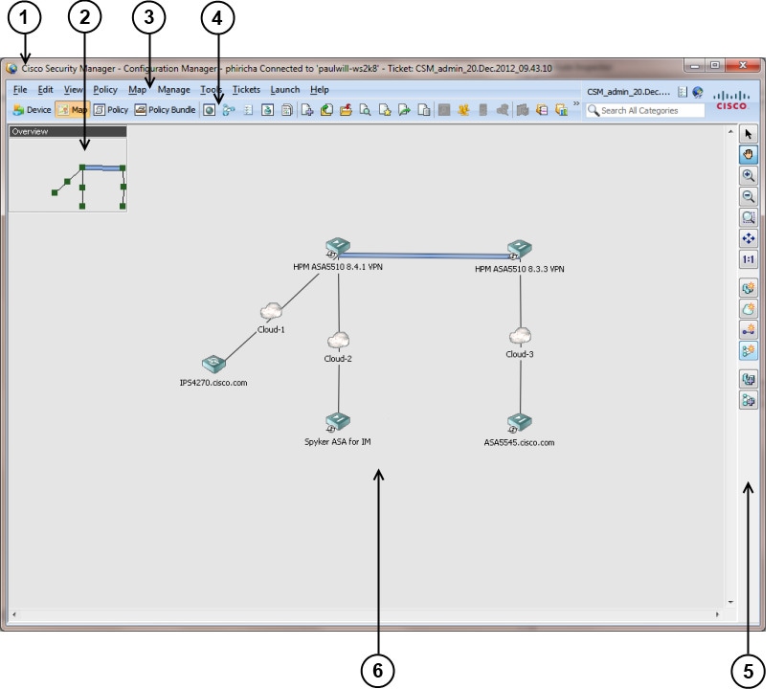Screen dimensions: 784x689
Task: Switch to Policy view
Action: (111, 110)
